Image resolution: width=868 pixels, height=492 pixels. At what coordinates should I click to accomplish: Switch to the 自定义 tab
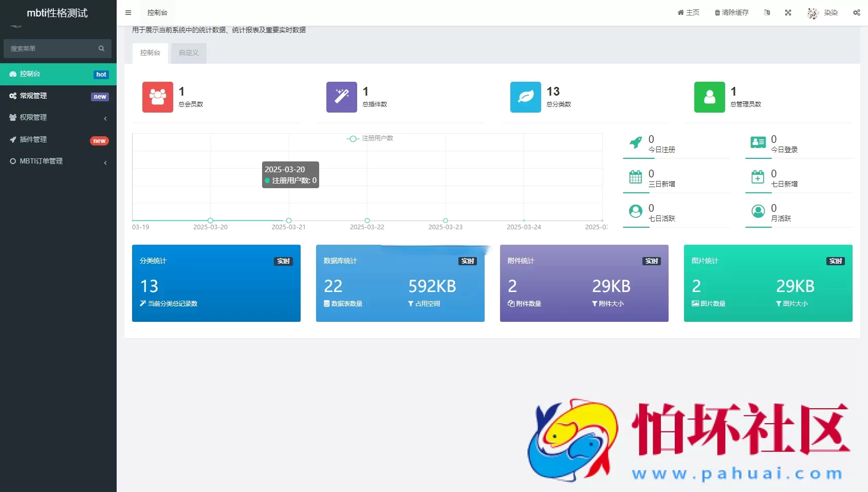[189, 53]
